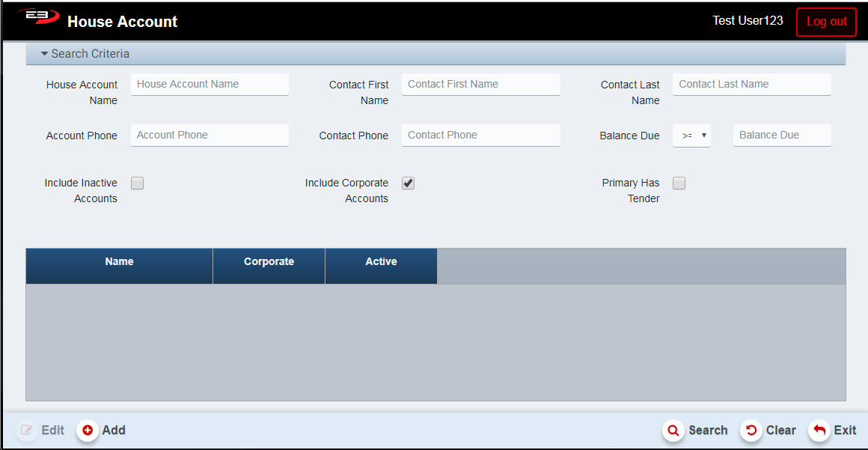Uncheck Include Corporate Accounts checkbox
This screenshot has width=868, height=450.
(x=409, y=183)
